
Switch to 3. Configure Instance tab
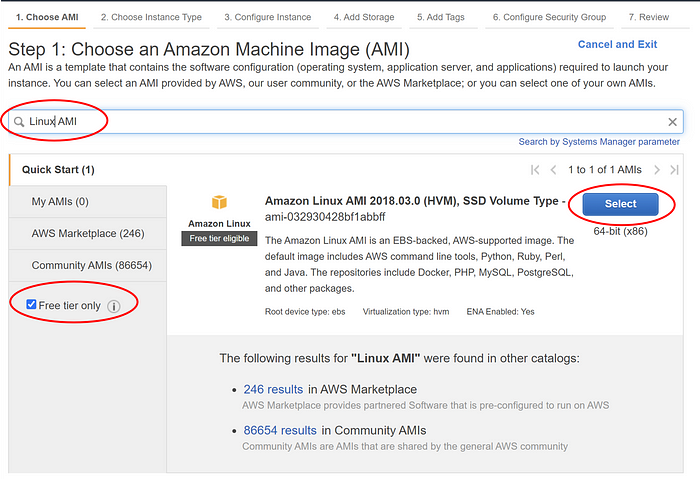point(268,17)
